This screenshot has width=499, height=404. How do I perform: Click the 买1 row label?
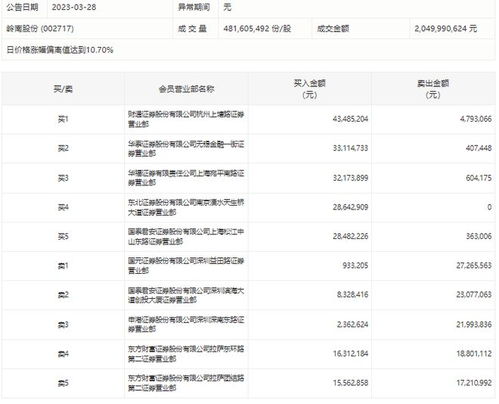[x=63, y=119]
